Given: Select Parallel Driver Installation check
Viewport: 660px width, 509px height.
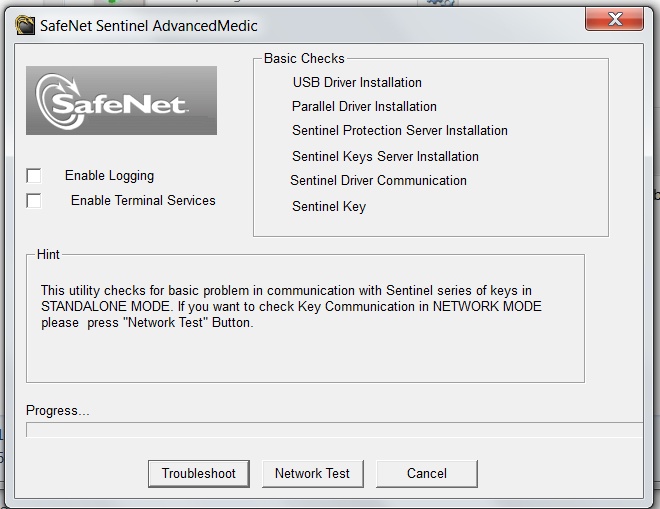Looking at the screenshot, I should tap(364, 107).
